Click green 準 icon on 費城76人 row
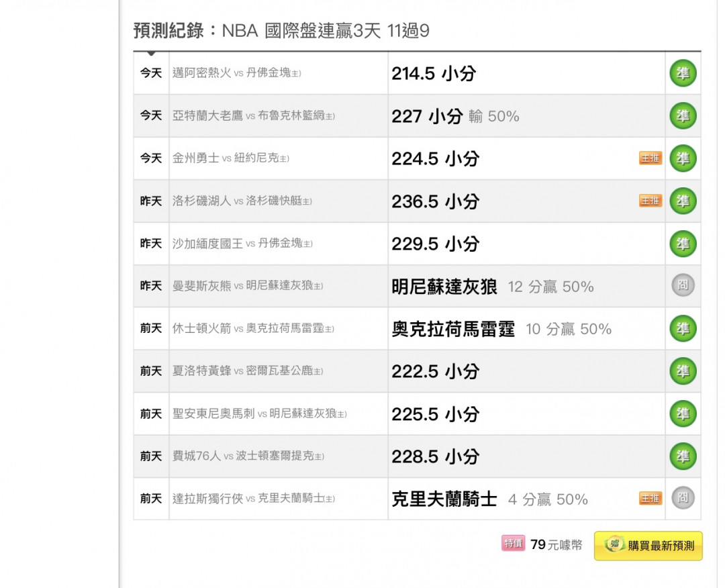This screenshot has height=588, width=725. coord(683,456)
